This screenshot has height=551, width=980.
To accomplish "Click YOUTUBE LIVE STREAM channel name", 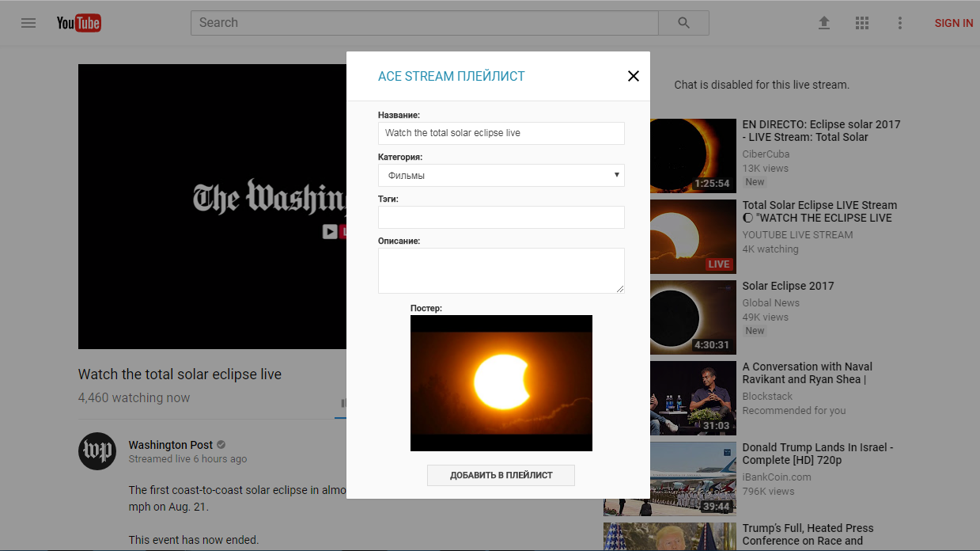I will click(x=797, y=235).
